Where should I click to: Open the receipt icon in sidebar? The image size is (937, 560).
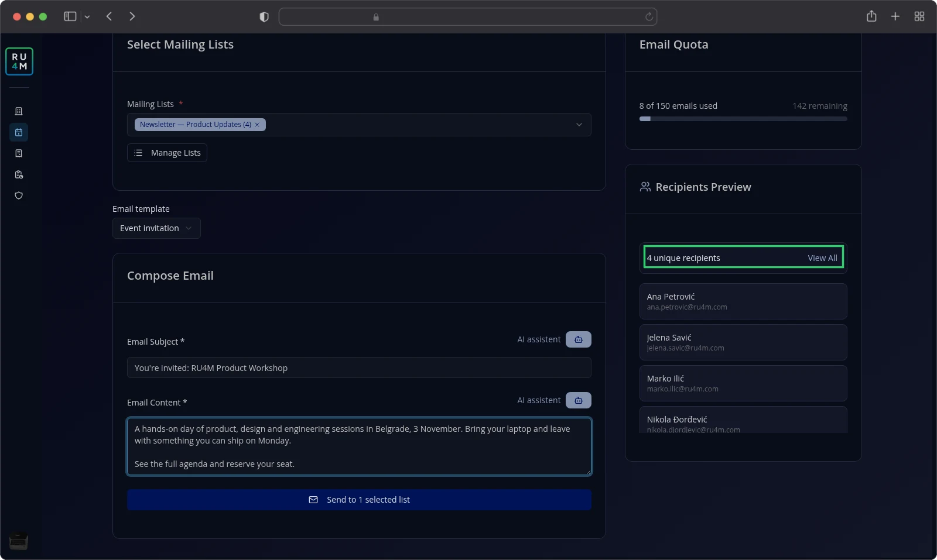click(x=19, y=153)
